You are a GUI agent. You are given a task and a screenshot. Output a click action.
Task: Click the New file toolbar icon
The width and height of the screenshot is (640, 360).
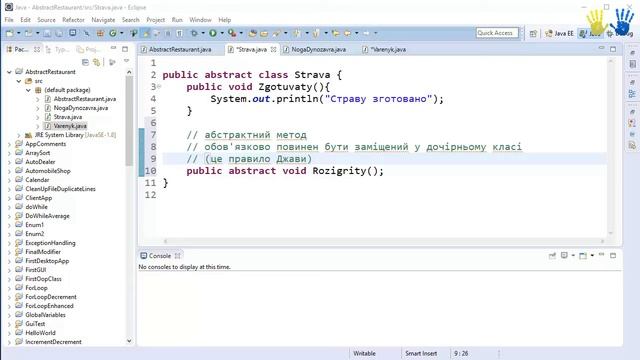pyautogui.click(x=10, y=33)
